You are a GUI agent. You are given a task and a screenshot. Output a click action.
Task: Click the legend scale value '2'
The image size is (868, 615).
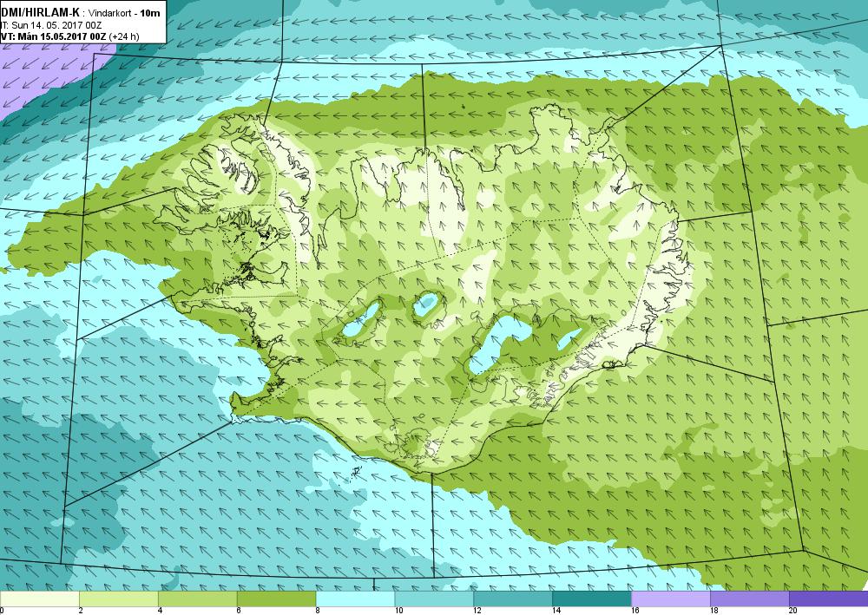tap(81, 611)
